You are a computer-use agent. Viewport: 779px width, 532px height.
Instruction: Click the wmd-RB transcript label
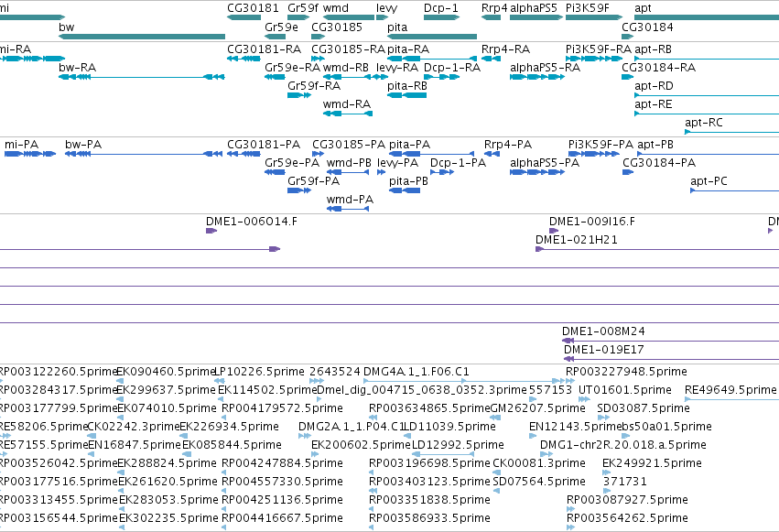346,68
